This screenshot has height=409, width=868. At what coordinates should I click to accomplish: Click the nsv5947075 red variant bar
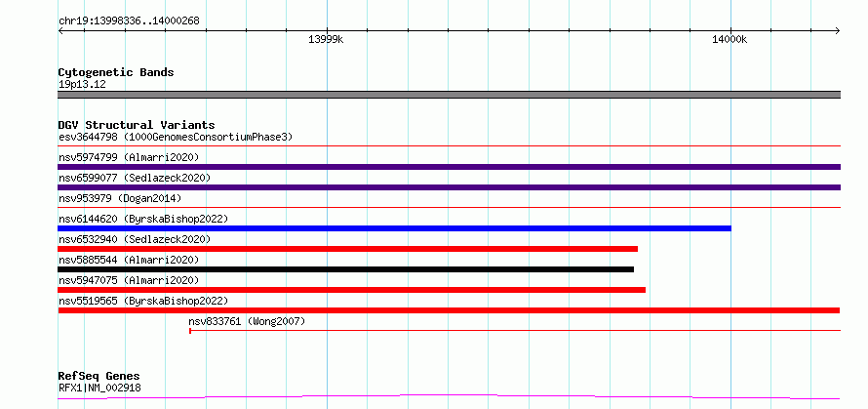351,290
